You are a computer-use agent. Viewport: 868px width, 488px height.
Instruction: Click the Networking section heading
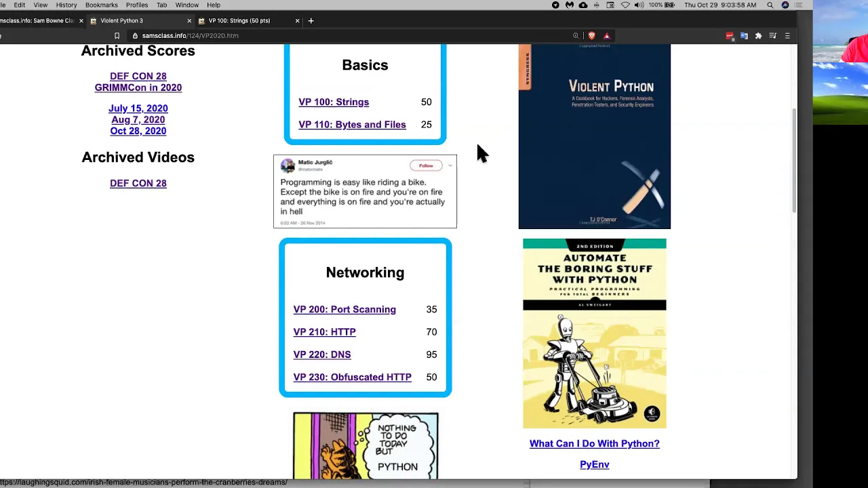[x=365, y=272]
